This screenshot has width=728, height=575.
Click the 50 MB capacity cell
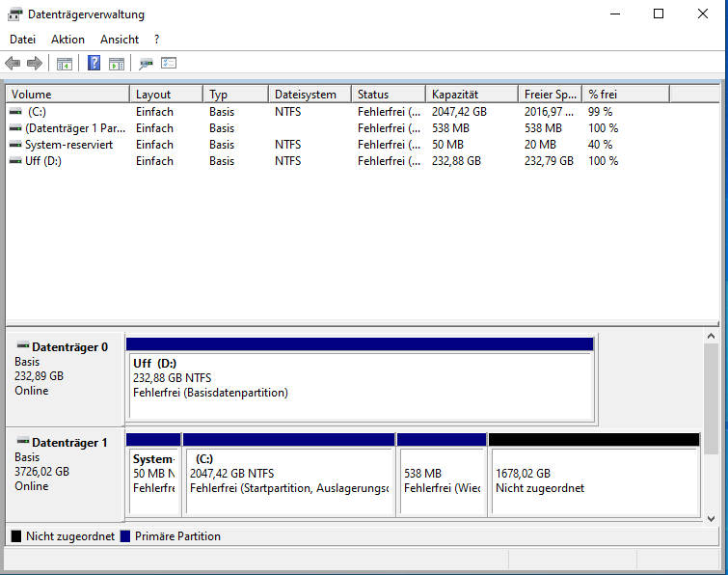[x=447, y=145]
